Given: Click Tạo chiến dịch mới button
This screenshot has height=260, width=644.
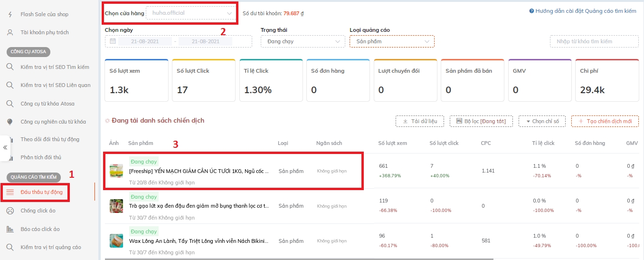Looking at the screenshot, I should (605, 121).
